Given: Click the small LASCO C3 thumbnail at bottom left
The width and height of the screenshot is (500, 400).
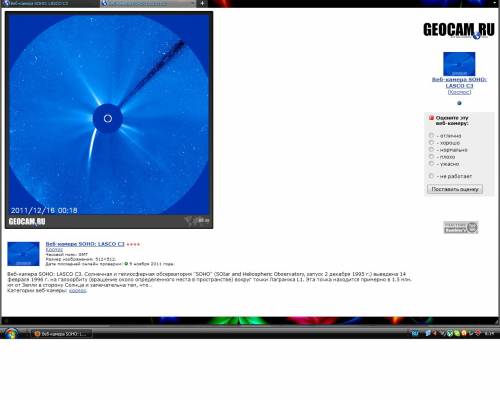Looking at the screenshot, I should [x=23, y=254].
